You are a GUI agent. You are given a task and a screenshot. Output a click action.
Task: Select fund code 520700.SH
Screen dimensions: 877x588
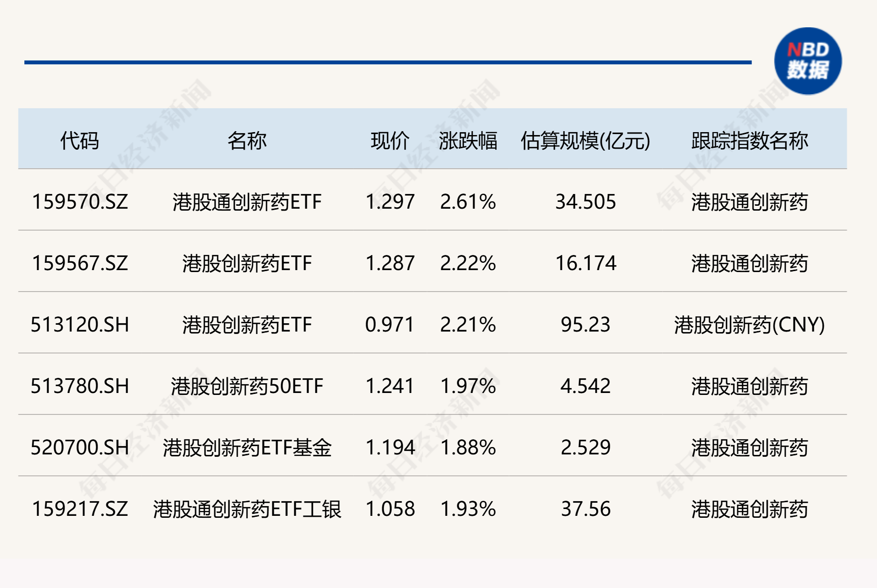[80, 448]
